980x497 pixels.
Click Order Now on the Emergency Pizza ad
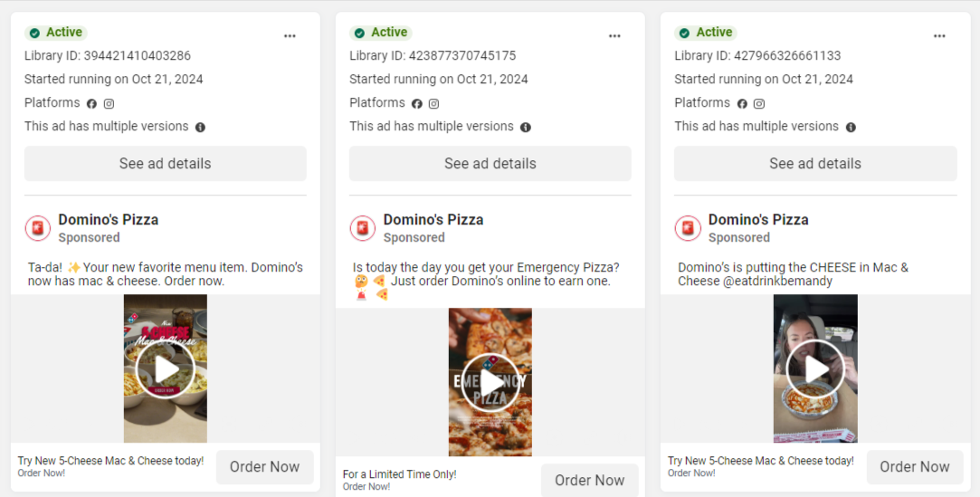590,480
